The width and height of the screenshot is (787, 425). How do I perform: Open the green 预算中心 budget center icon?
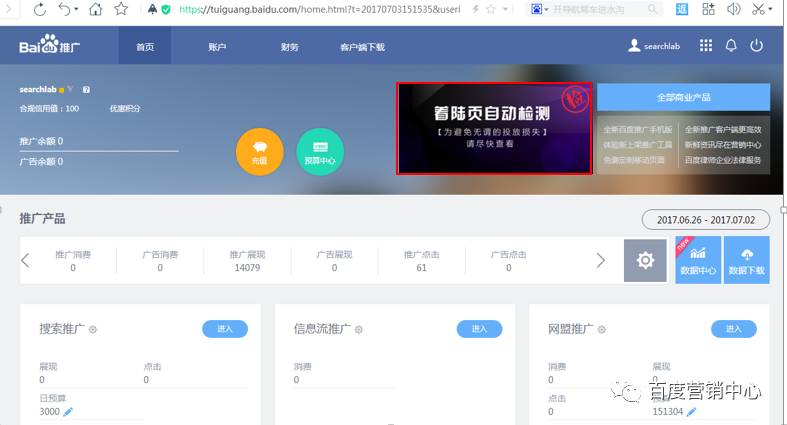click(x=320, y=151)
